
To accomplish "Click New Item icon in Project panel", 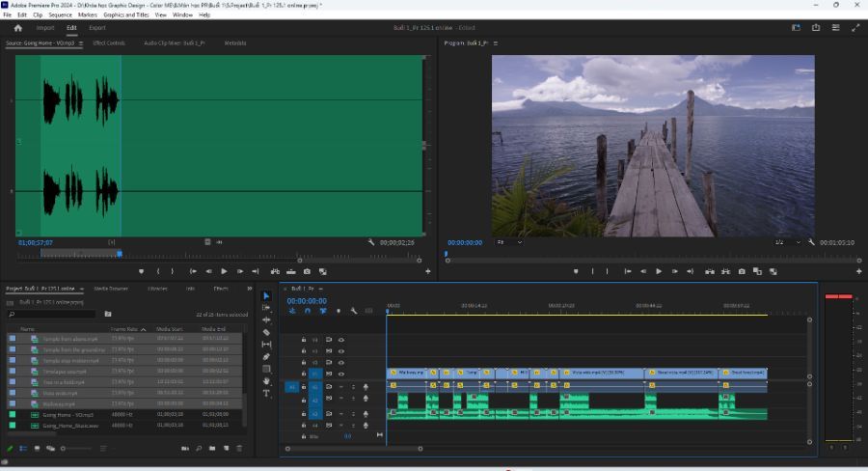I will (227, 448).
